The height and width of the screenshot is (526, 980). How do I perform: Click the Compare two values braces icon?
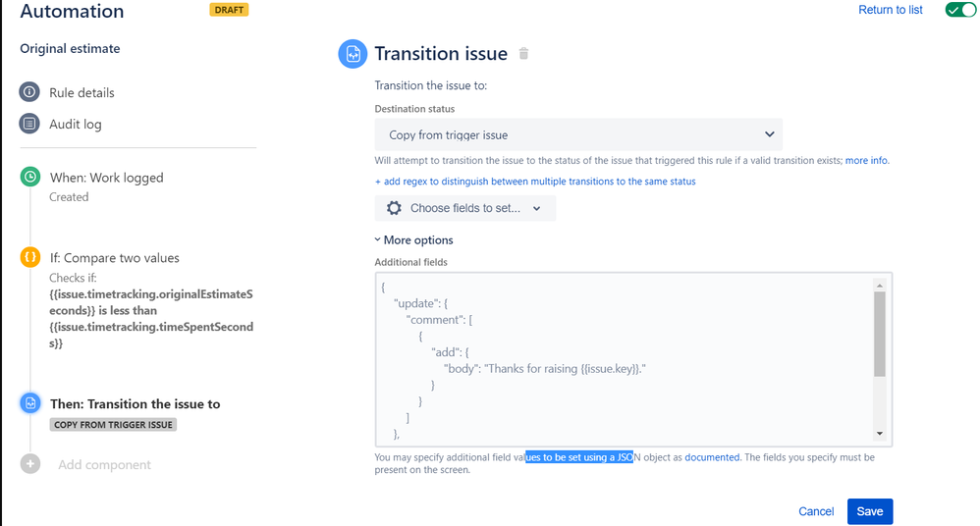click(30, 257)
